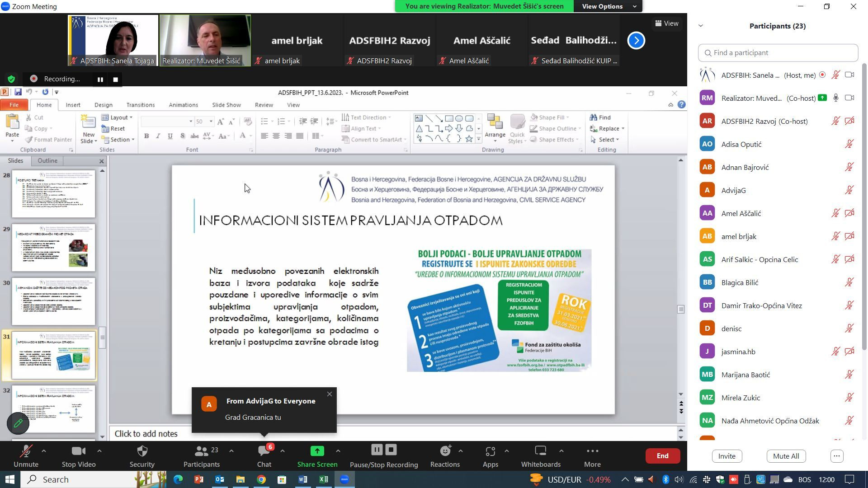Open the File tab in PowerPoint
The image size is (868, 488).
(14, 105)
